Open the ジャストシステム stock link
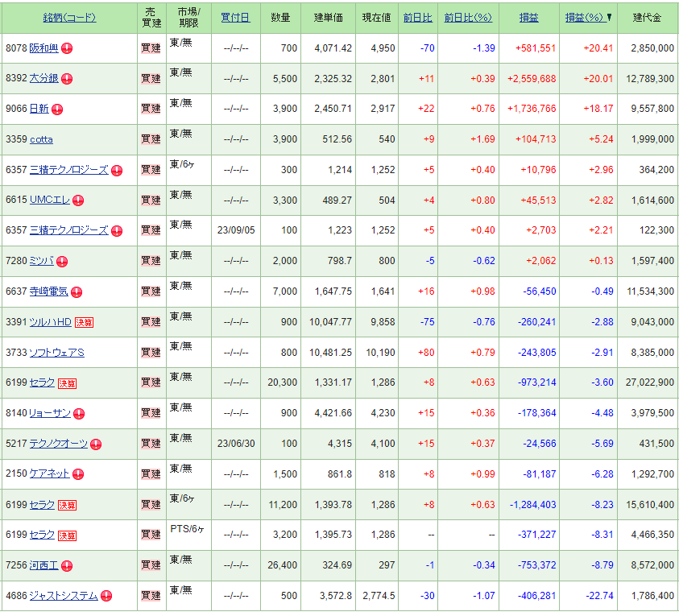 click(64, 596)
